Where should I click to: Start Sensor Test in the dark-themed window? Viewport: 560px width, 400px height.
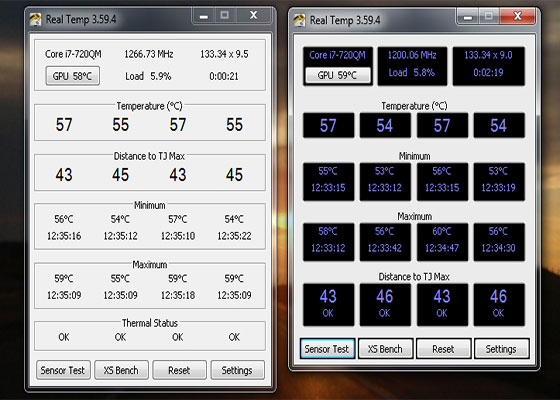327,349
